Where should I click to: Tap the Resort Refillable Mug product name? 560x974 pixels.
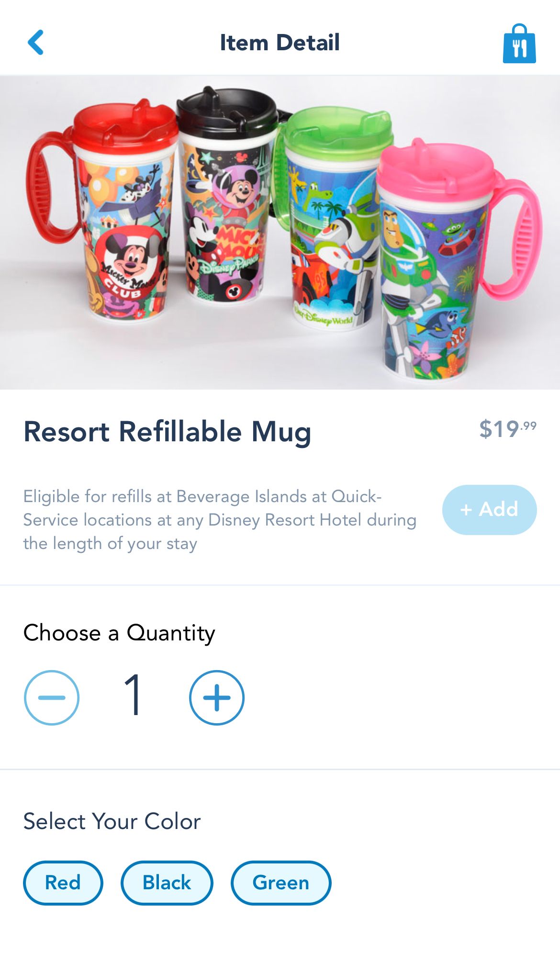168,432
